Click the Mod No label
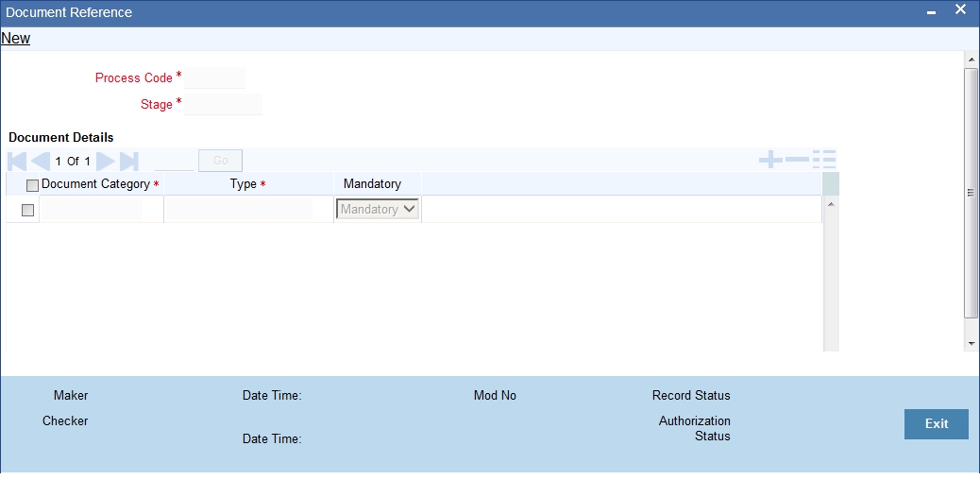 pos(495,396)
